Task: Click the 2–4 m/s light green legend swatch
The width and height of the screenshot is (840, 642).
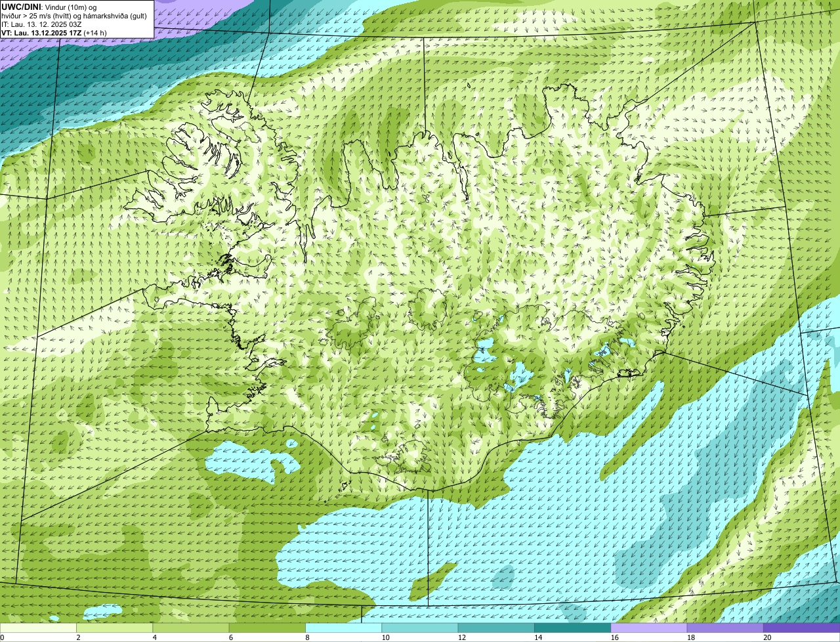Action: tap(115, 628)
